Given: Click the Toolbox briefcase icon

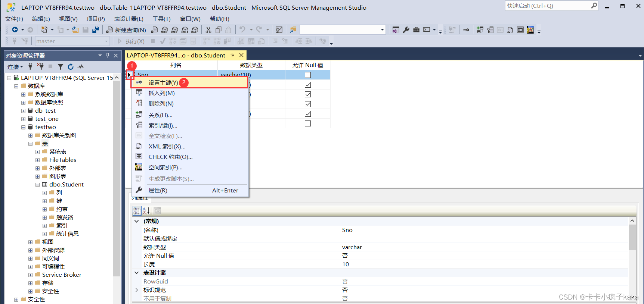Looking at the screenshot, I should (x=416, y=30).
